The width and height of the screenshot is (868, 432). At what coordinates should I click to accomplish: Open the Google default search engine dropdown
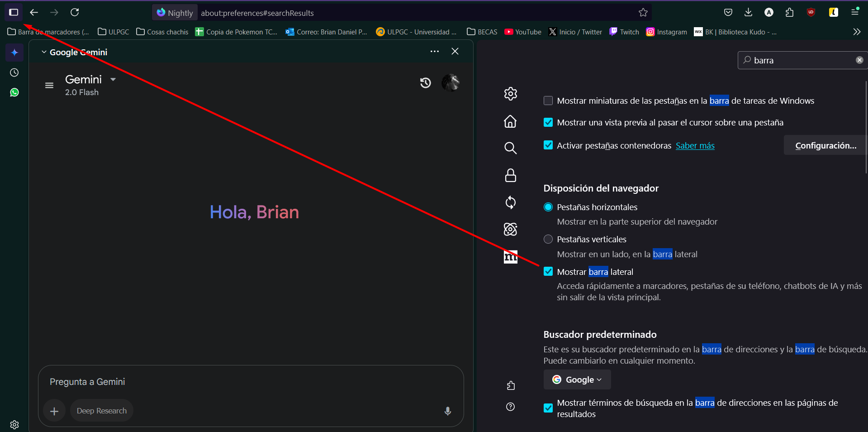(x=577, y=379)
